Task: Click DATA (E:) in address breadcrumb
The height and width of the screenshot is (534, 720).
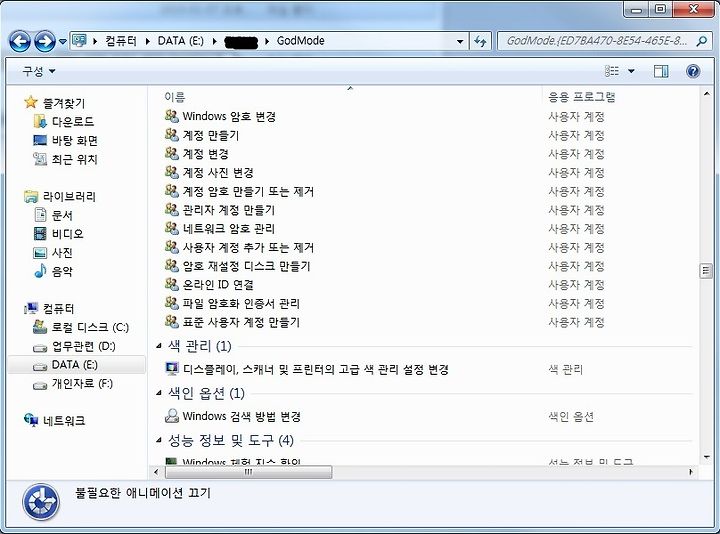Action: tap(180, 41)
